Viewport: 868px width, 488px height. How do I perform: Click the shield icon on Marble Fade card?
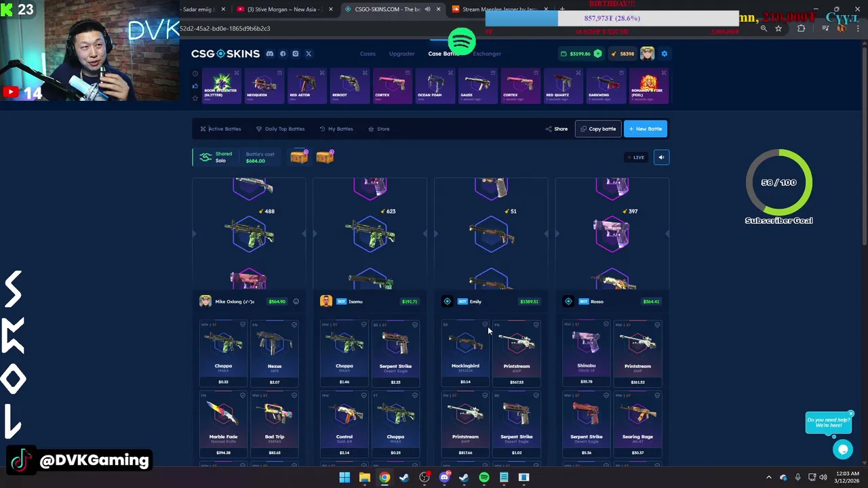(243, 396)
